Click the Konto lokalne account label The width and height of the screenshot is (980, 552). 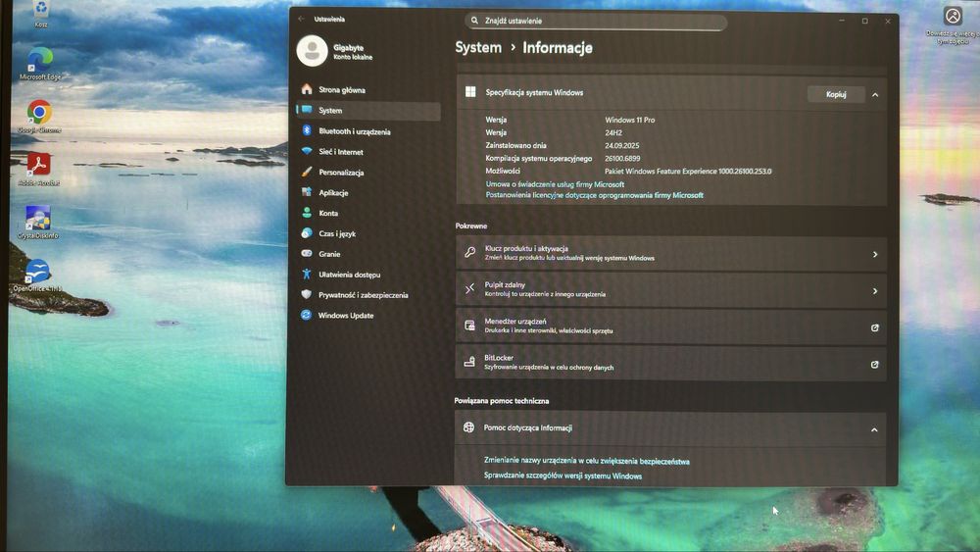coord(353,57)
